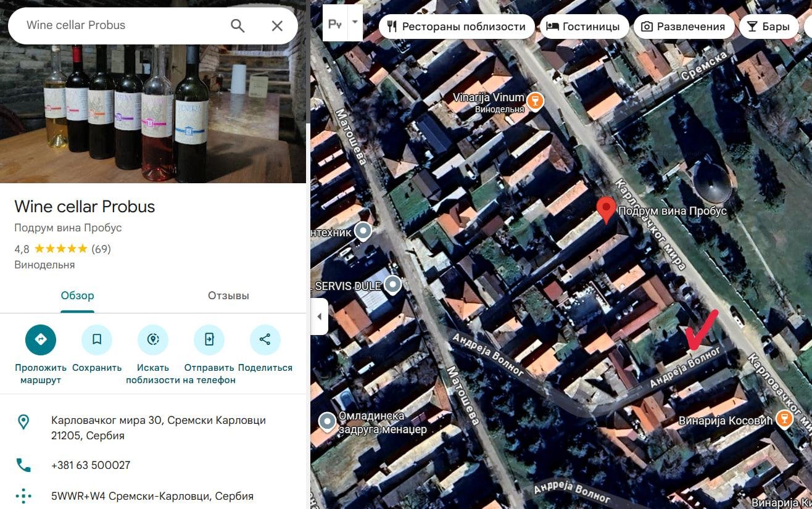Click the Сохранить bookmark icon
Viewport: 812px width, 509px height.
(97, 339)
